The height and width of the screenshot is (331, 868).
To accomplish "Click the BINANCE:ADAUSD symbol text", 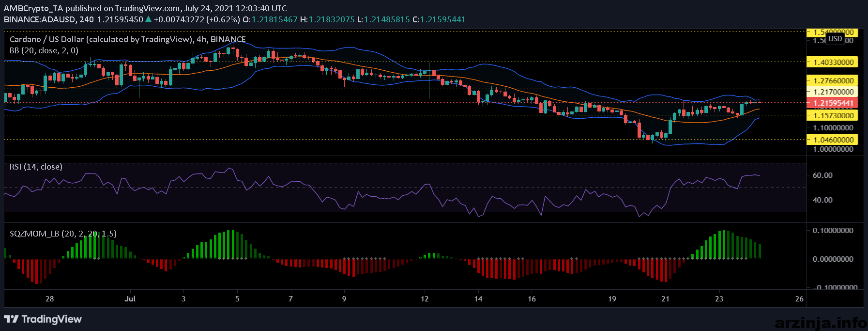I will [41, 19].
